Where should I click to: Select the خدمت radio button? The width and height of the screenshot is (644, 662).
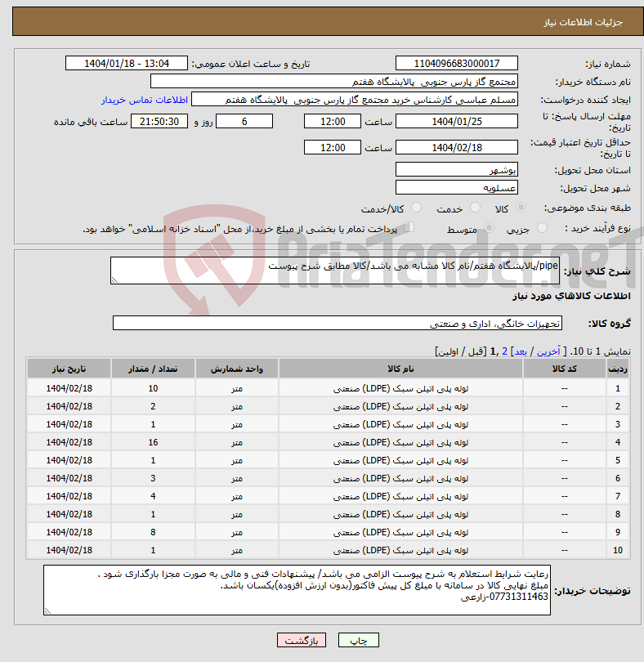coord(475,208)
